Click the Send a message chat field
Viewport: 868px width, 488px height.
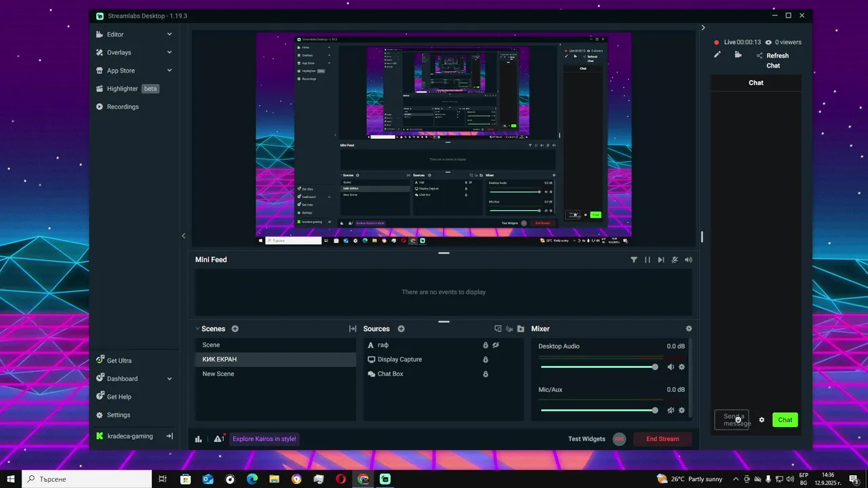tap(732, 420)
